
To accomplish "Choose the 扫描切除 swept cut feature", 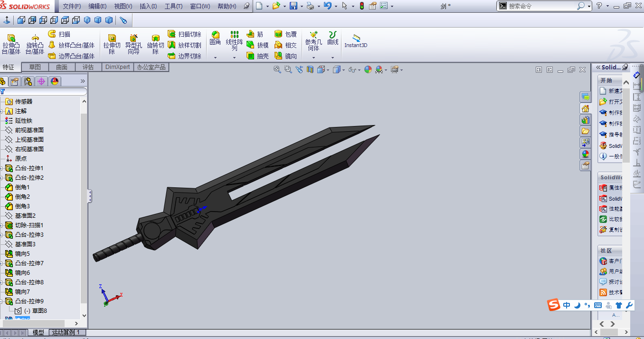I will coord(184,34).
